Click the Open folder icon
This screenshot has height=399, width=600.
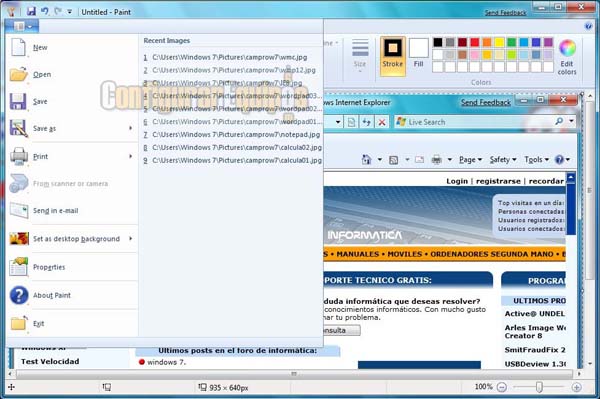point(18,74)
